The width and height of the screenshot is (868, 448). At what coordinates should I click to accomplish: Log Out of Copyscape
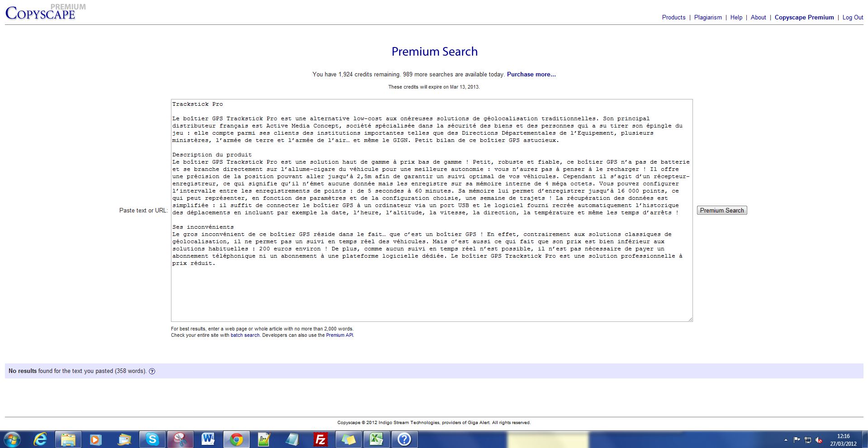tap(853, 17)
